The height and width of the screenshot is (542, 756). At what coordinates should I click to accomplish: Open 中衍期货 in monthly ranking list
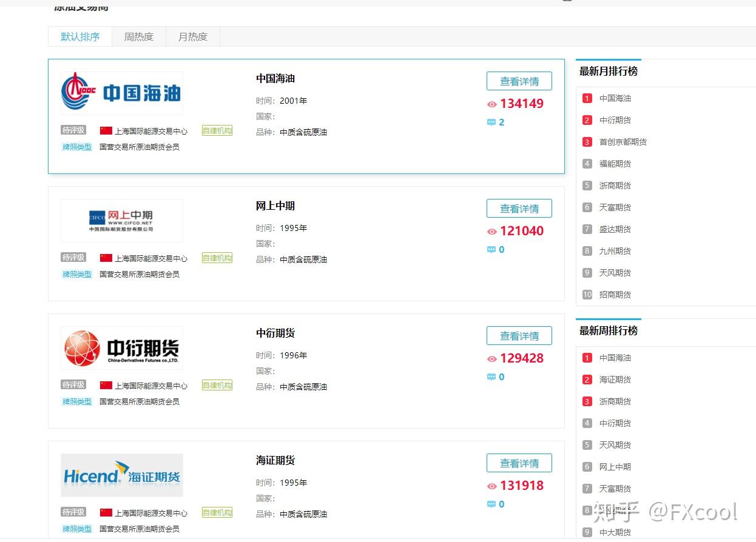point(615,120)
